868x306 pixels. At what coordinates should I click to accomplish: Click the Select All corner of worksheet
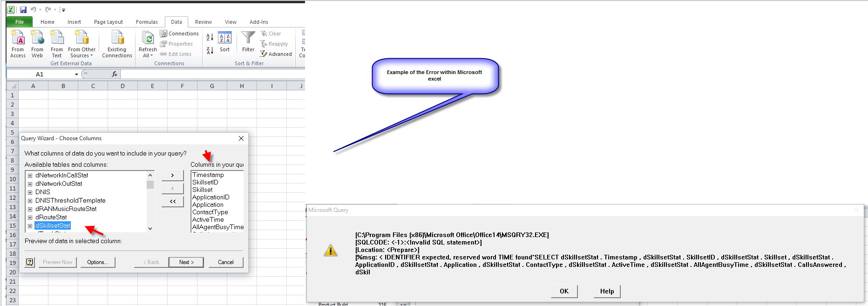pos(13,86)
